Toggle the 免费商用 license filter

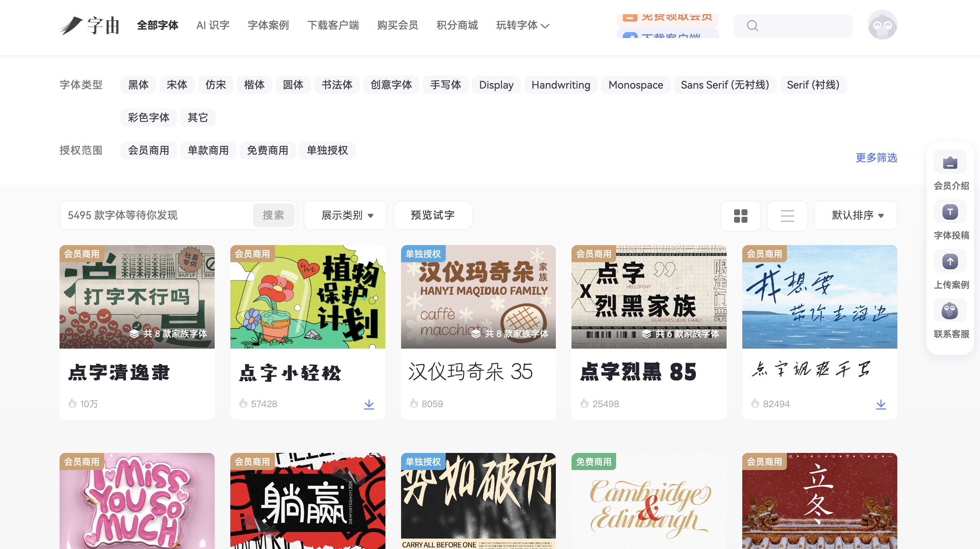click(x=268, y=150)
